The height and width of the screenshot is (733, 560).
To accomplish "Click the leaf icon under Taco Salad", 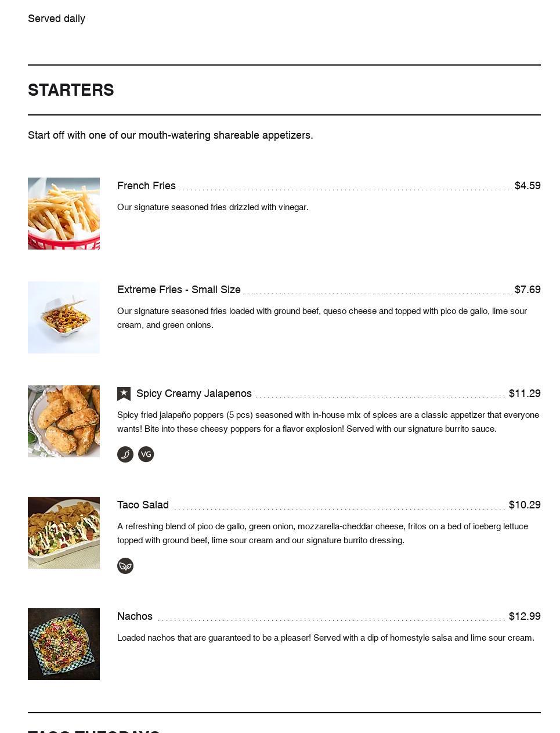I will (x=125, y=566).
